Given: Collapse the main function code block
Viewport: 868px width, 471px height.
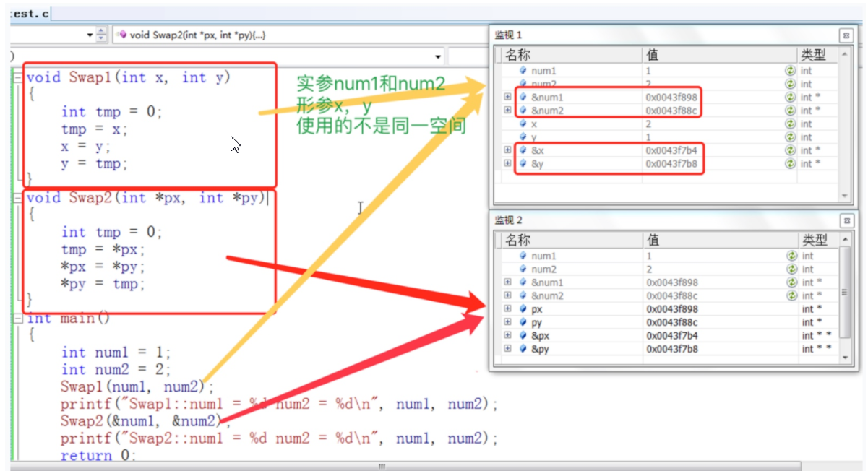Looking at the screenshot, I should [x=18, y=319].
